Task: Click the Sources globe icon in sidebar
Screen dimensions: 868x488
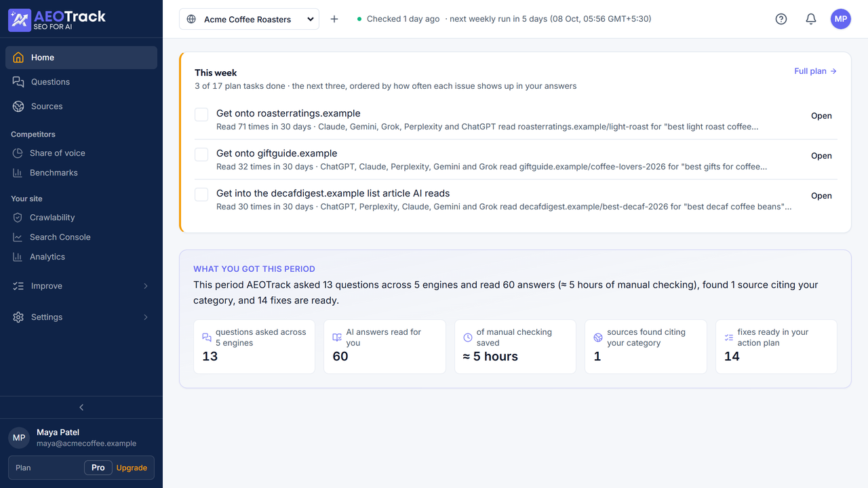Action: pos(18,106)
